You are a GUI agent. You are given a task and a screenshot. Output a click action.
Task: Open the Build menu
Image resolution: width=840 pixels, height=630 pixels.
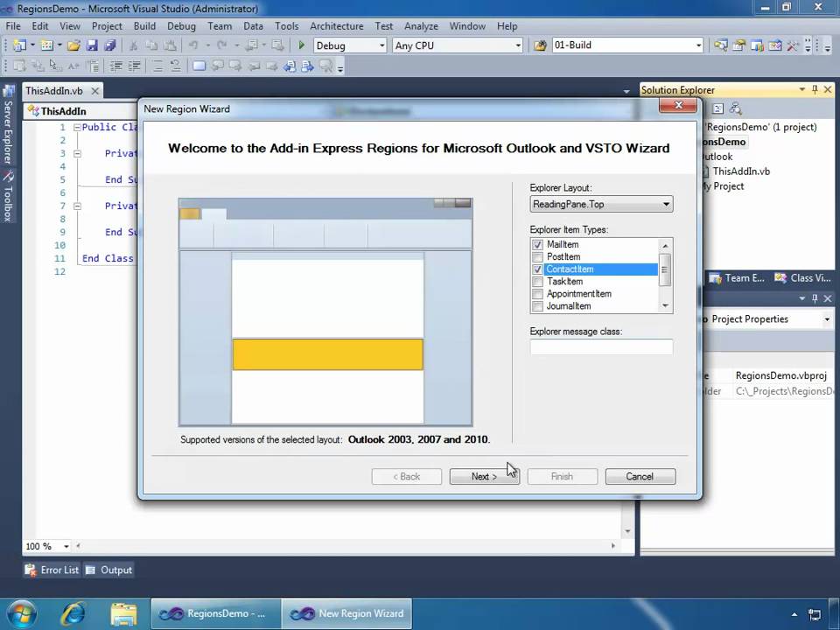[x=144, y=25]
